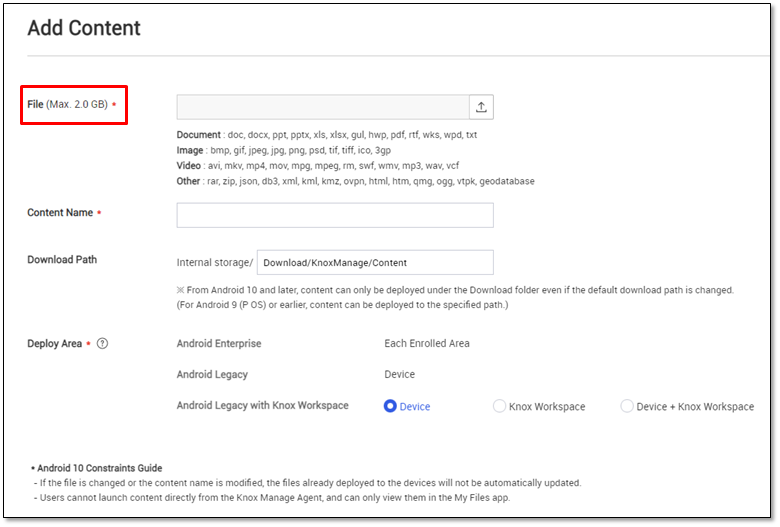Click the 'If the file is changed' constraint line

tap(307, 483)
